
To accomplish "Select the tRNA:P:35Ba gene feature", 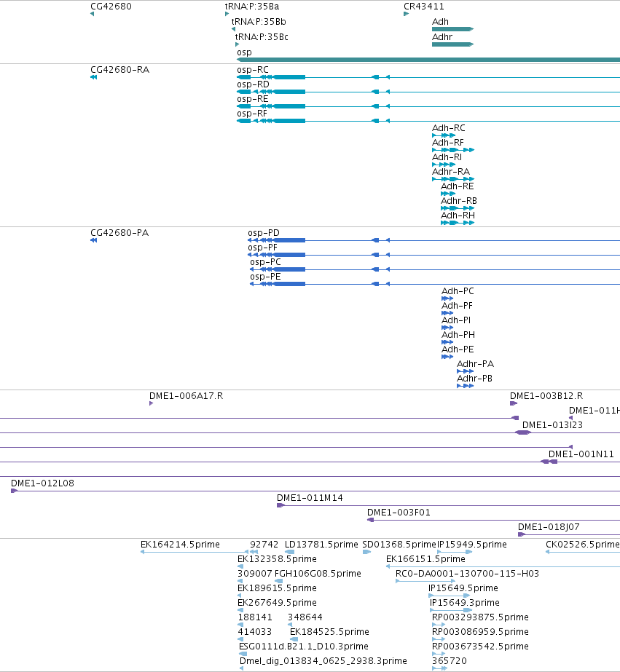I will click(x=227, y=14).
